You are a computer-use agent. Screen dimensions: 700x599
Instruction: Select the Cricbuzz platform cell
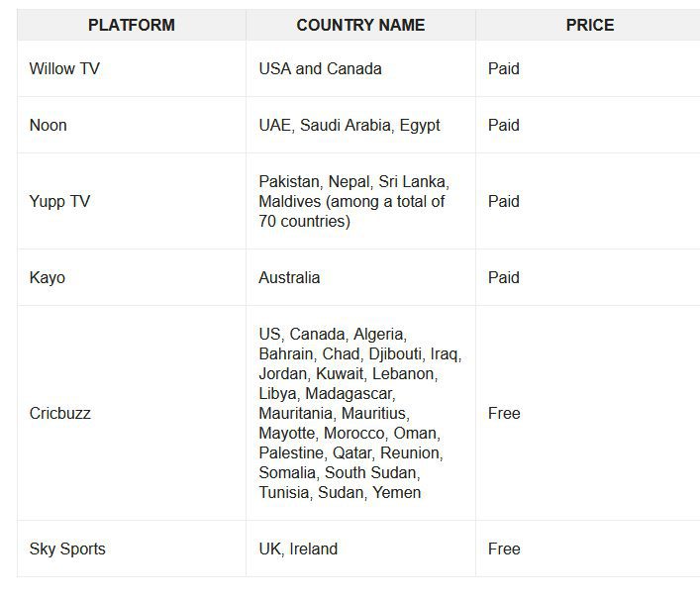[132, 413]
